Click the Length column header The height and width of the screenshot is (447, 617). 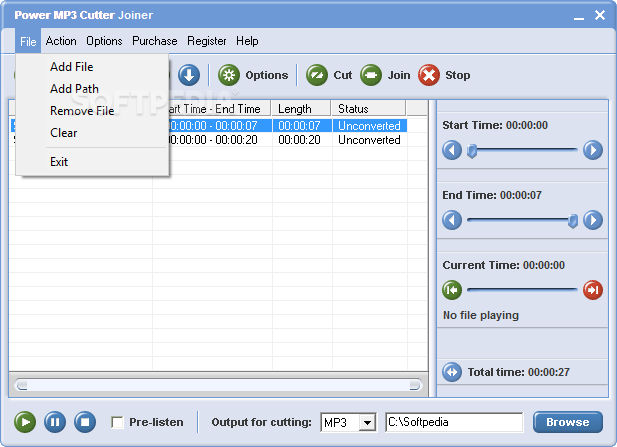(x=301, y=109)
